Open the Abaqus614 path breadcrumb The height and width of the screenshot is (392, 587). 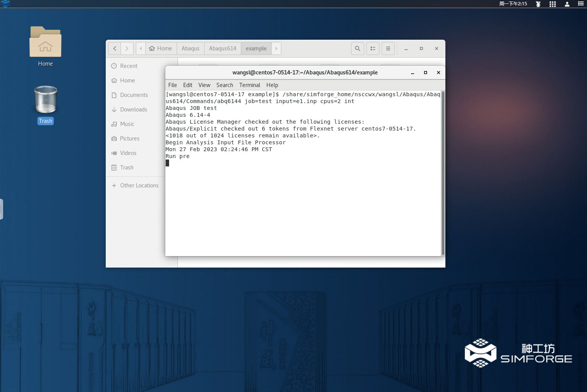tap(223, 48)
